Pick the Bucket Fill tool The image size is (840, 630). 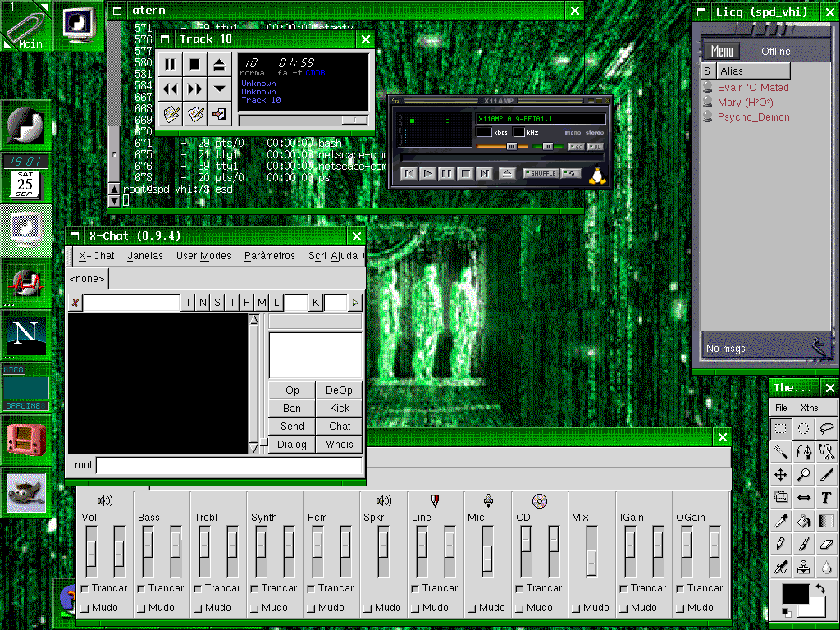804,520
